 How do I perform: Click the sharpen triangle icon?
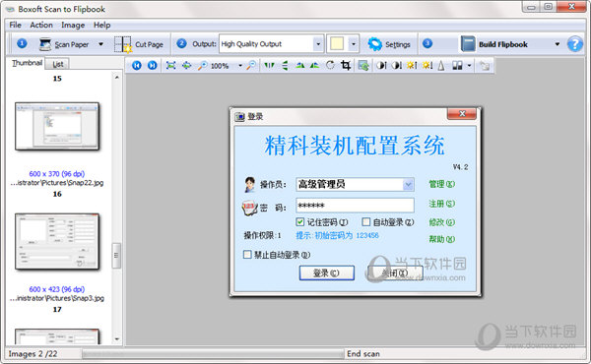[441, 66]
